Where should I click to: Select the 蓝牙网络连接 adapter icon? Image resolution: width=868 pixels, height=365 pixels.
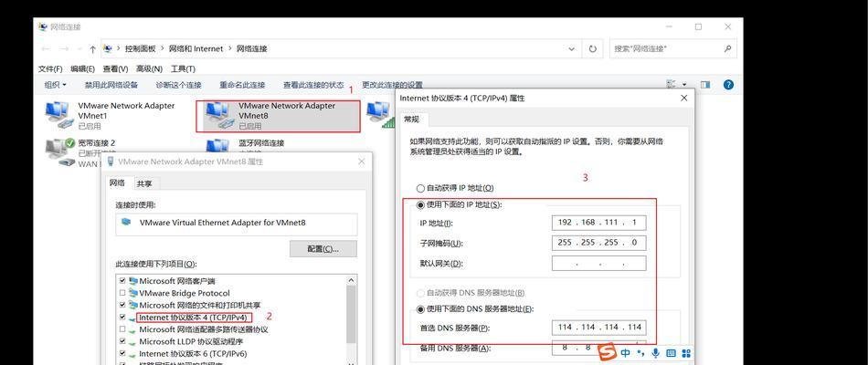click(x=218, y=145)
